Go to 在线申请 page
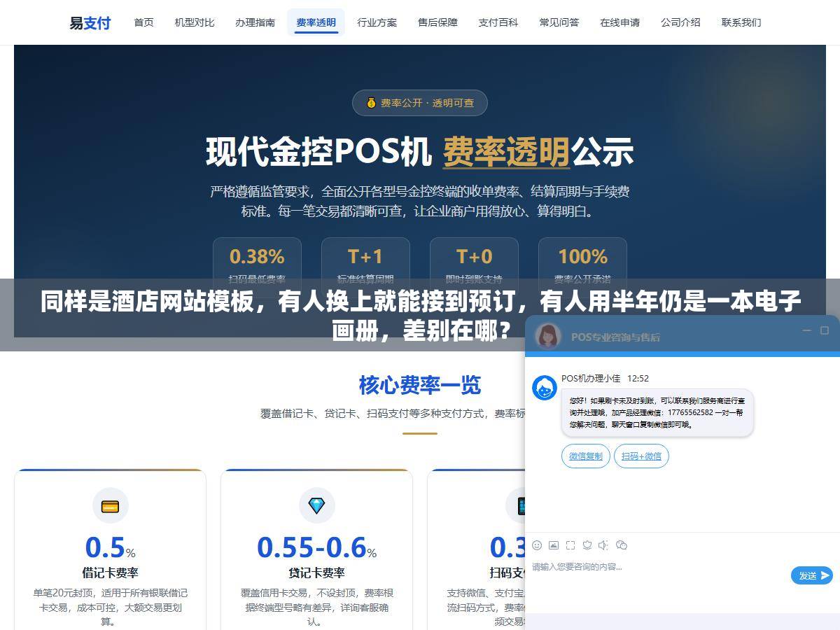This screenshot has height=630, width=840. [x=619, y=22]
